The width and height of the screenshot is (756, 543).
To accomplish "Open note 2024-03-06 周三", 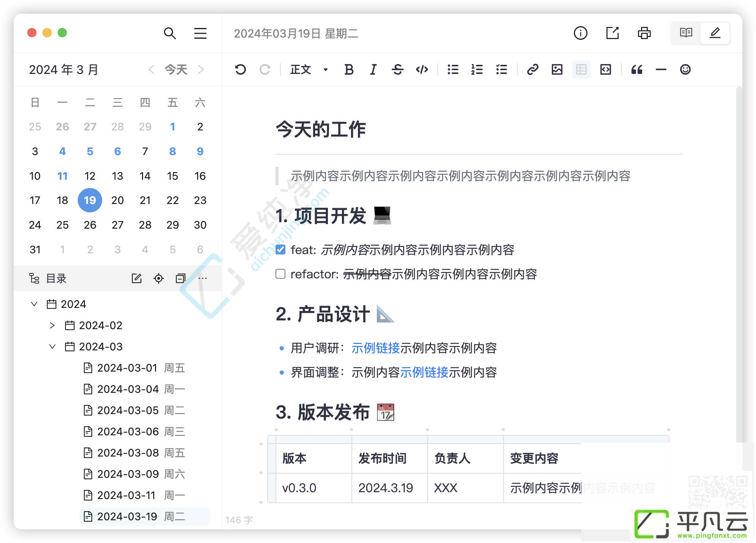I will point(134,432).
